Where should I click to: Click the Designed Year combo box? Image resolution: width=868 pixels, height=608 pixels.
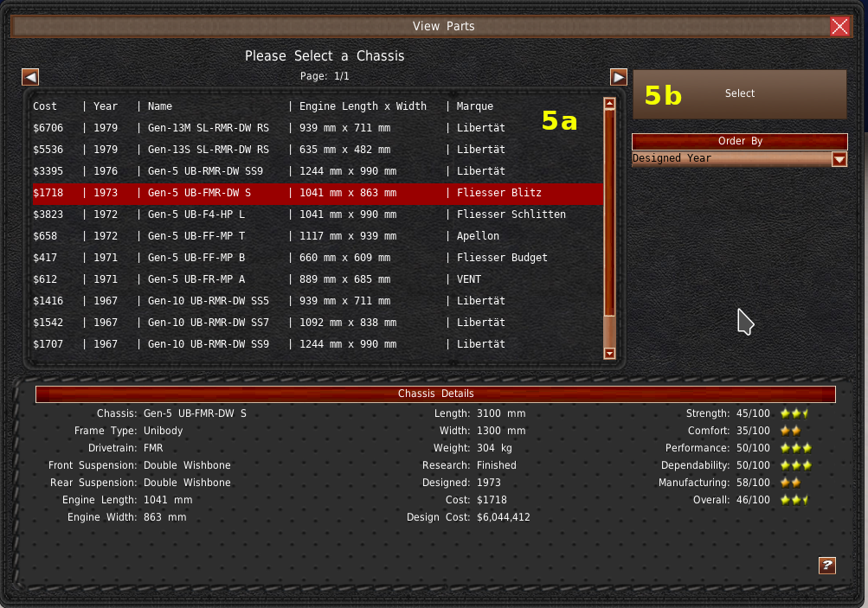(731, 159)
